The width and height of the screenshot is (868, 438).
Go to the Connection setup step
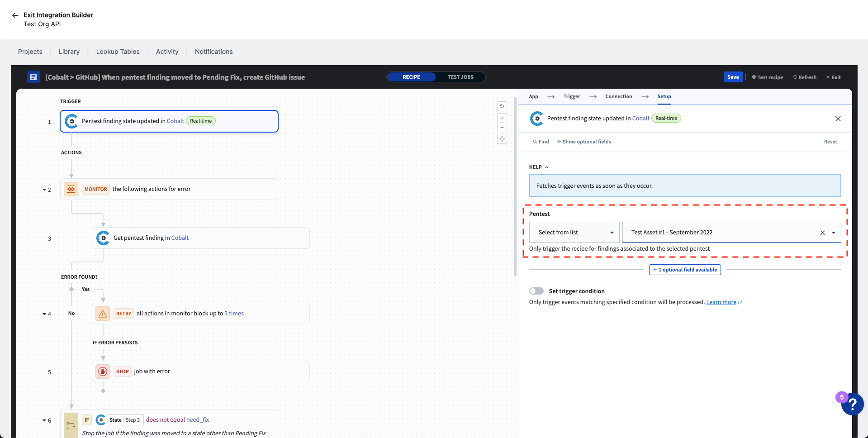pos(619,96)
